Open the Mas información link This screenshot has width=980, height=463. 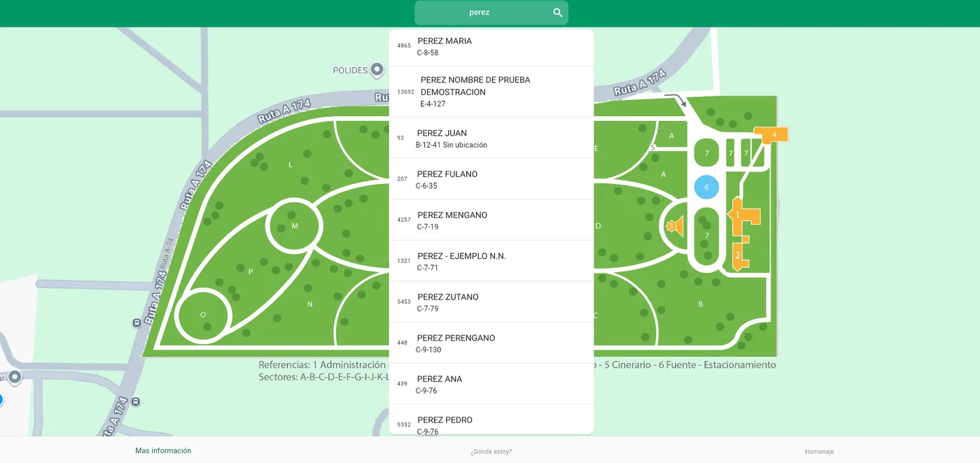tap(163, 451)
